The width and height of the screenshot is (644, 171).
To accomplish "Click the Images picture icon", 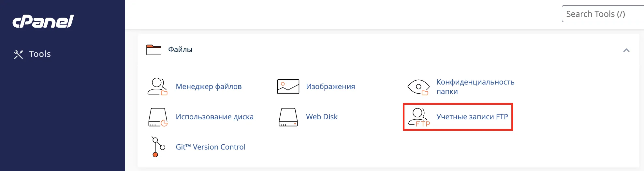I will [288, 86].
